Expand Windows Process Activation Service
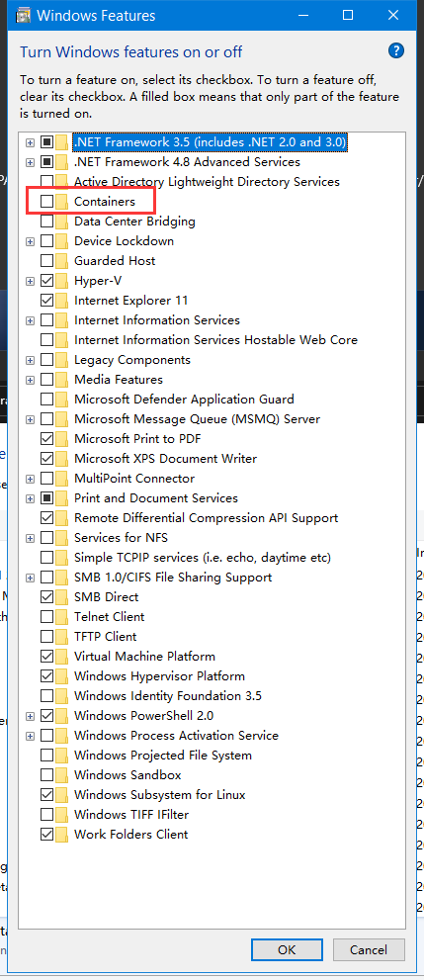Image resolution: width=424 pixels, height=980 pixels. coord(30,736)
